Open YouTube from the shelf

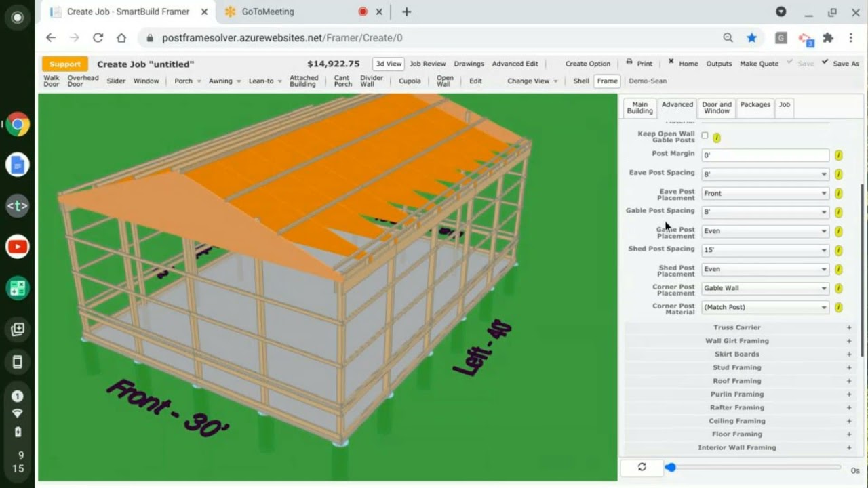[x=18, y=247]
